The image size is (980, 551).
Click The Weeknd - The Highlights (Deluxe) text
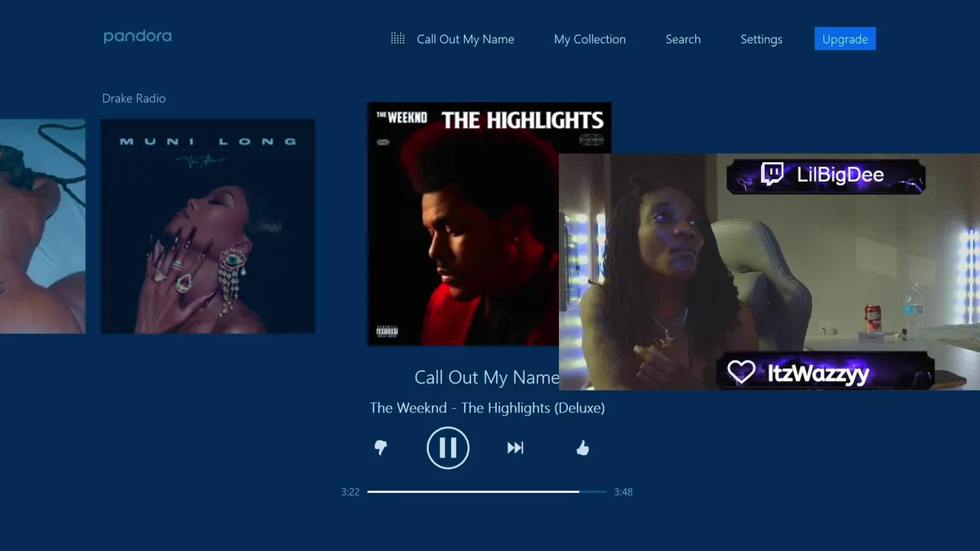tap(487, 408)
